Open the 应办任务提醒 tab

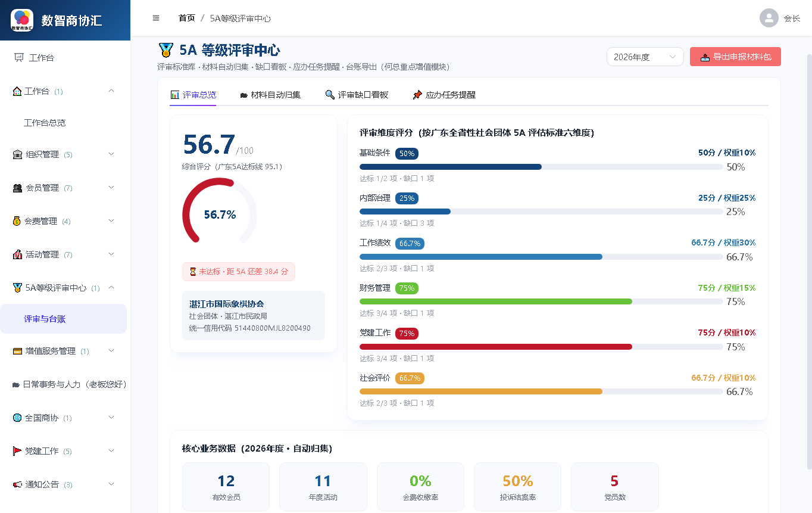click(444, 95)
